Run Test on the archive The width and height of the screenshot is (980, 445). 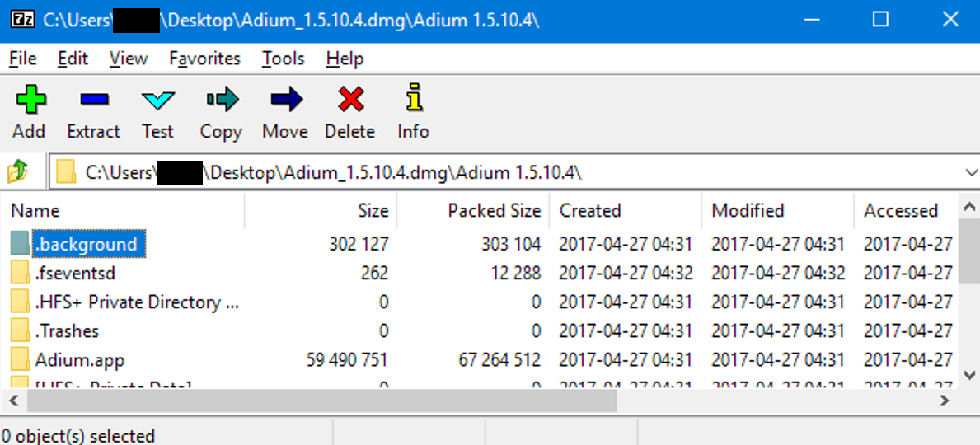(x=157, y=101)
